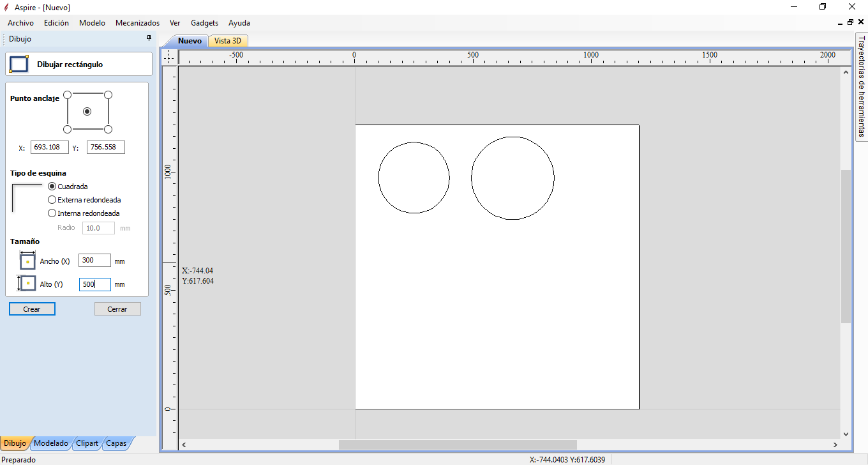868x465 pixels.
Task: Click the corner type preview icon
Action: pyautogui.click(x=27, y=198)
